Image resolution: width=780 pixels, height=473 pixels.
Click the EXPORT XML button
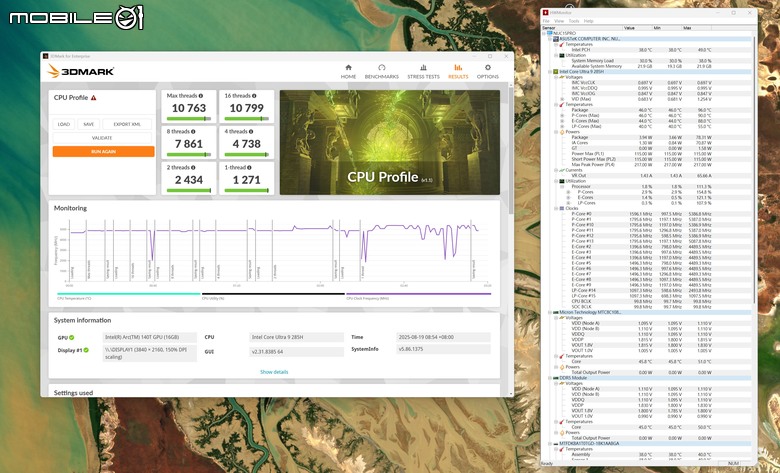[x=127, y=124]
